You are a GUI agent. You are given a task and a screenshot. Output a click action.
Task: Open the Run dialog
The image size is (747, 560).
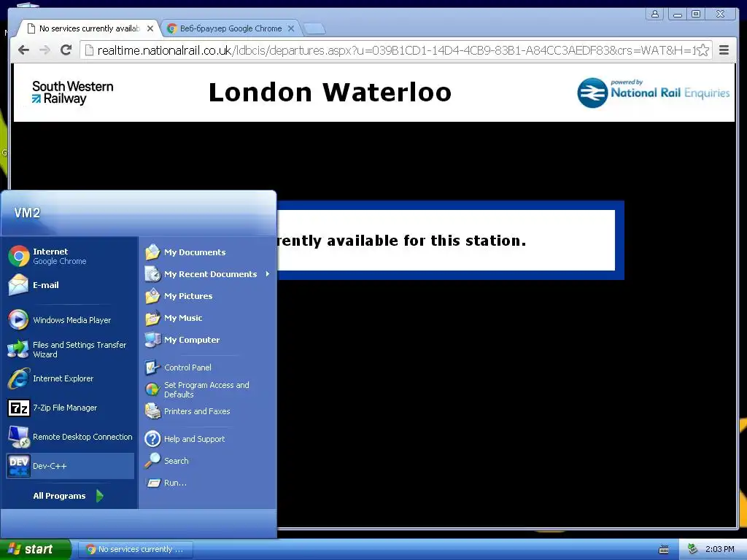click(x=206, y=483)
